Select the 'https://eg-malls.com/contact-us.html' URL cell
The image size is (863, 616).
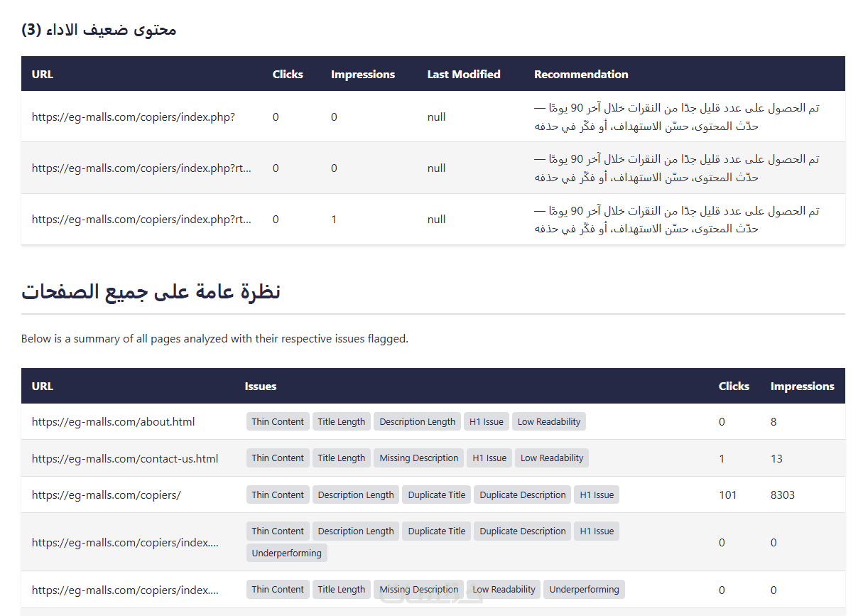click(x=125, y=459)
